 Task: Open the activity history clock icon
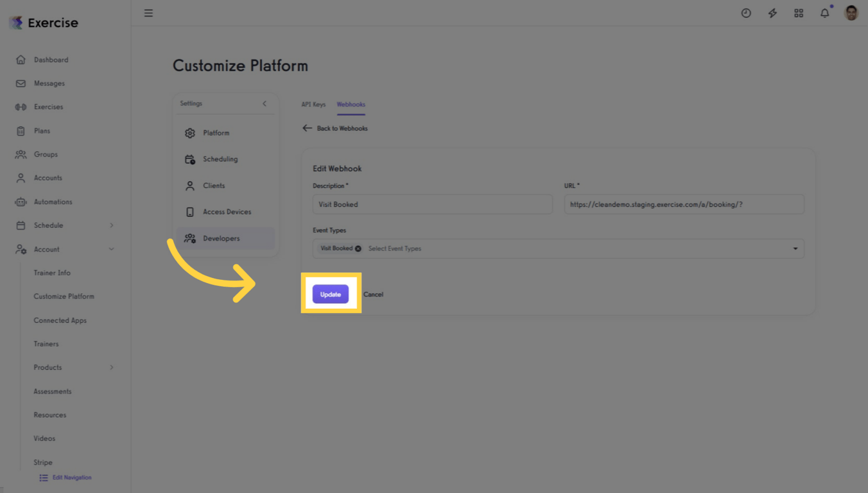click(x=746, y=13)
